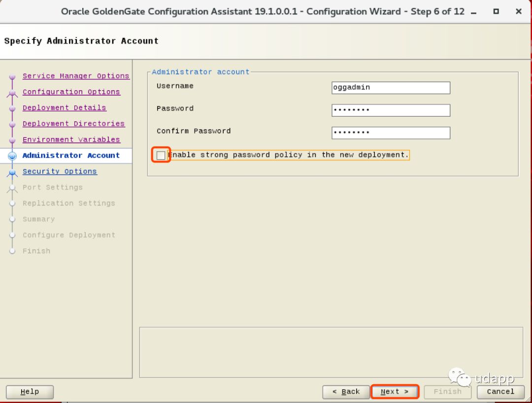This screenshot has height=403, width=532.
Task: Click the 'Confirm Password' label
Action: (194, 131)
